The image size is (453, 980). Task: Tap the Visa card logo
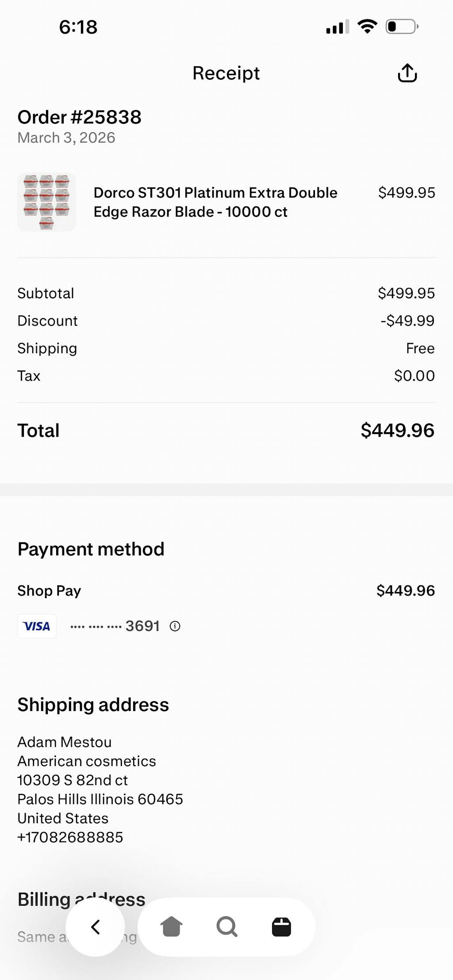coord(37,626)
